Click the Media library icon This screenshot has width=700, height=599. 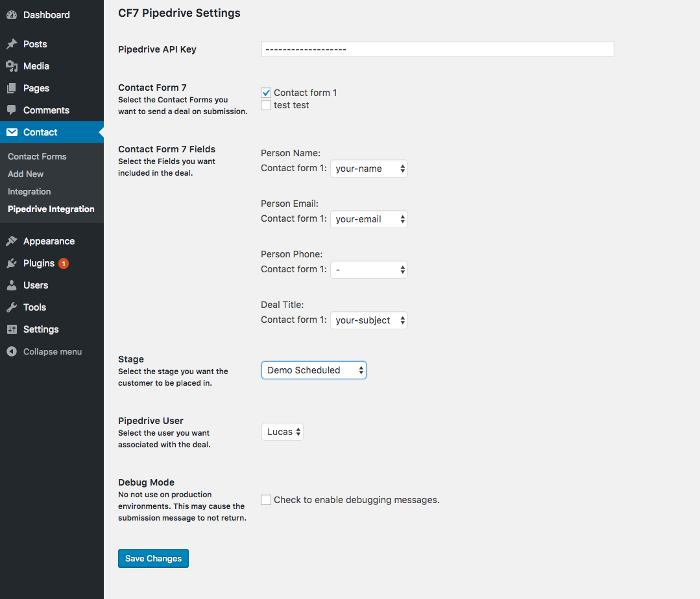12,66
